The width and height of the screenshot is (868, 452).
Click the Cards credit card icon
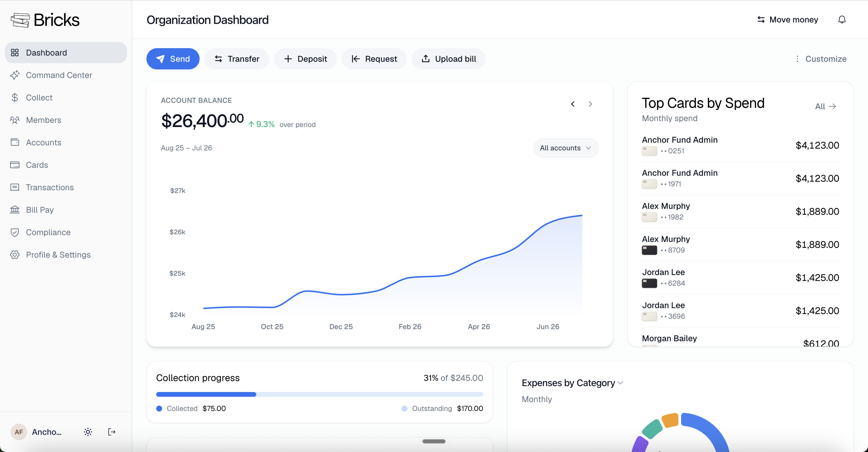click(14, 165)
